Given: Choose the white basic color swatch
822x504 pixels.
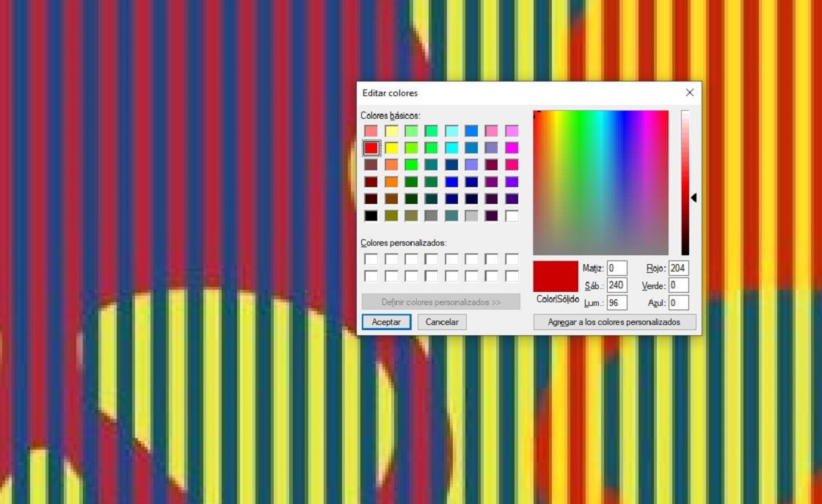Looking at the screenshot, I should click(x=512, y=216).
